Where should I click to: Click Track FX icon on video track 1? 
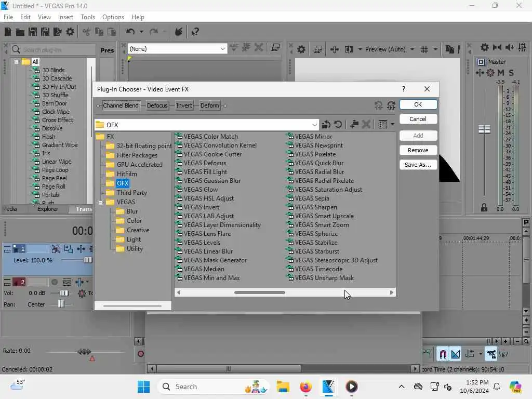click(x=81, y=249)
